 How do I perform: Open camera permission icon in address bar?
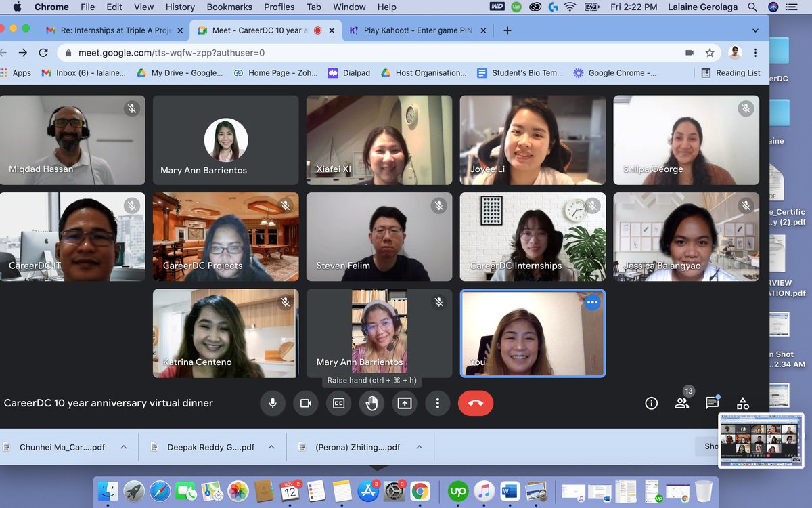(x=690, y=52)
